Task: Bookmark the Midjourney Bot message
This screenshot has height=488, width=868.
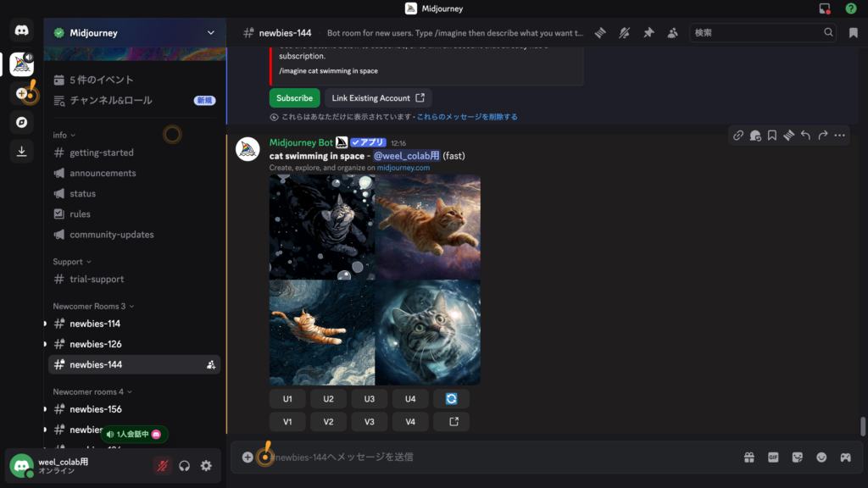Action: [772, 136]
